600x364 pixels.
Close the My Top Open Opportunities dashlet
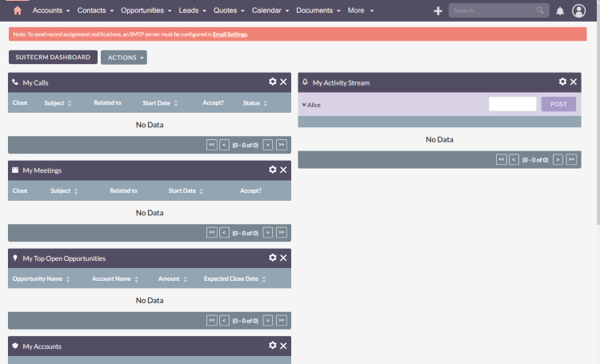(x=283, y=258)
